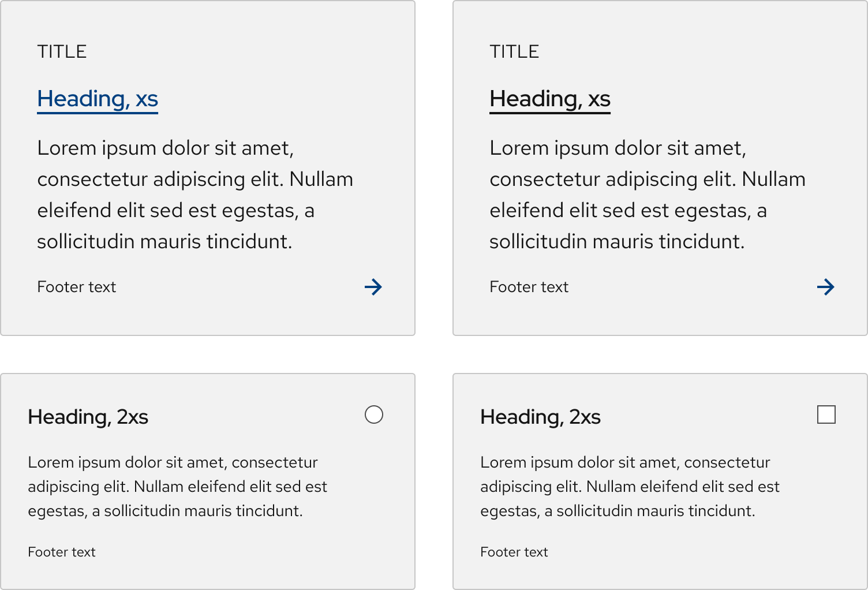The height and width of the screenshot is (590, 868).
Task: Open details using the bottom-left card circle control
Action: click(x=375, y=414)
